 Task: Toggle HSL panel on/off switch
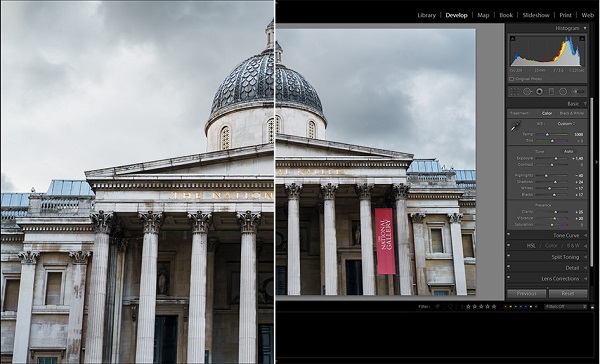pyautogui.click(x=509, y=245)
